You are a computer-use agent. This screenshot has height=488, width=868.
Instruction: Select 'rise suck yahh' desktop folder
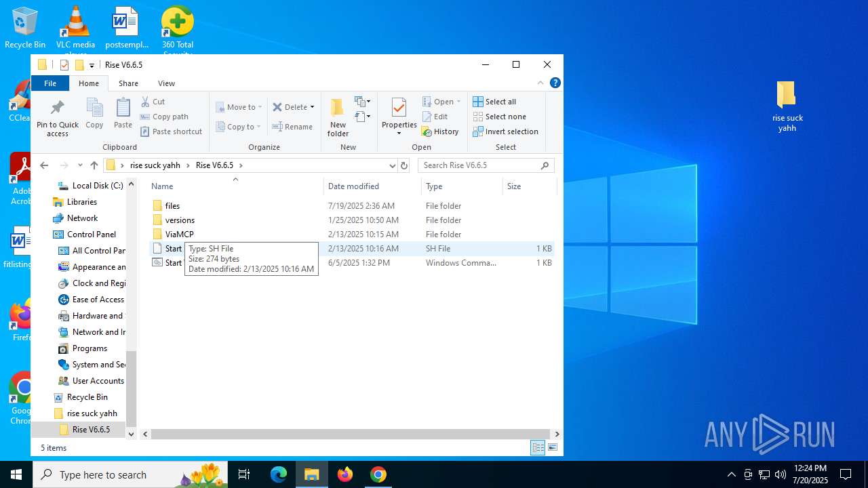point(787,106)
